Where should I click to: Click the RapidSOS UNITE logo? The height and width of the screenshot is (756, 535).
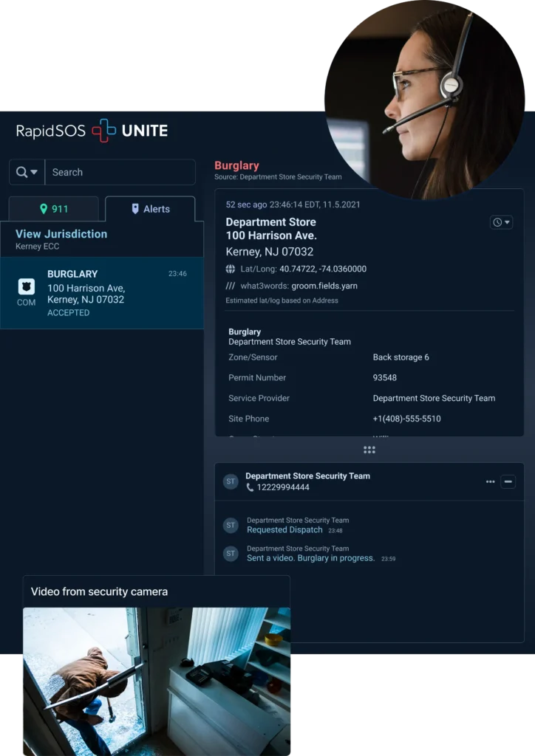[92, 131]
